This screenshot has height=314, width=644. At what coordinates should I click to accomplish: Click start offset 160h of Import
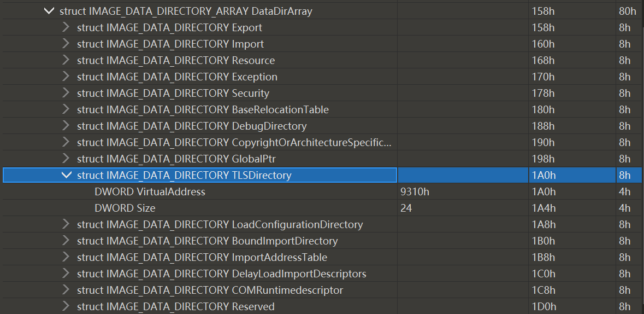point(543,44)
